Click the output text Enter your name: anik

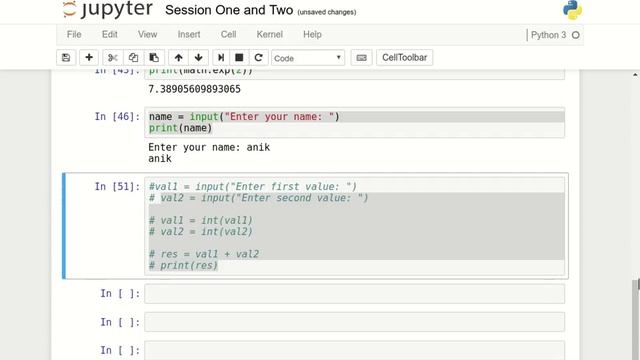(209, 147)
